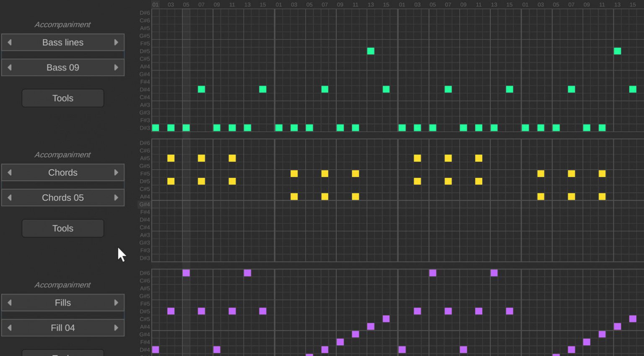Viewport: 644px width, 356px height.
Task: Open the Chords 05 pattern selector
Action: coord(63,197)
